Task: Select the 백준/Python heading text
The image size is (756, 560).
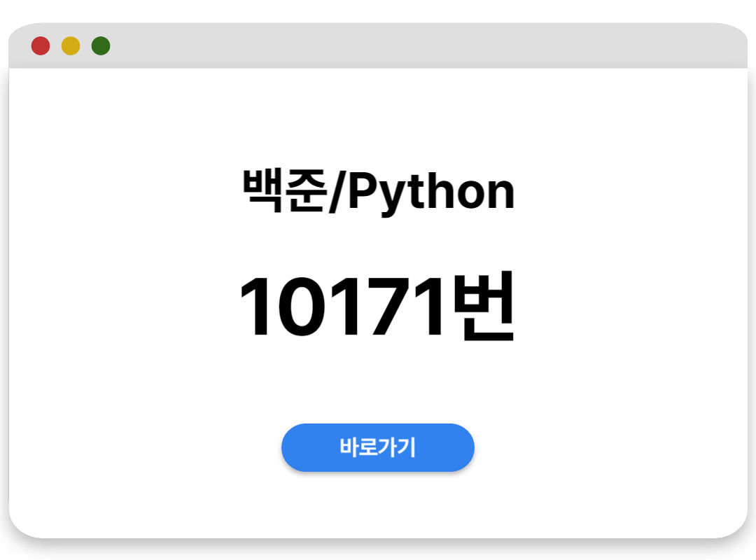Action: (379, 191)
